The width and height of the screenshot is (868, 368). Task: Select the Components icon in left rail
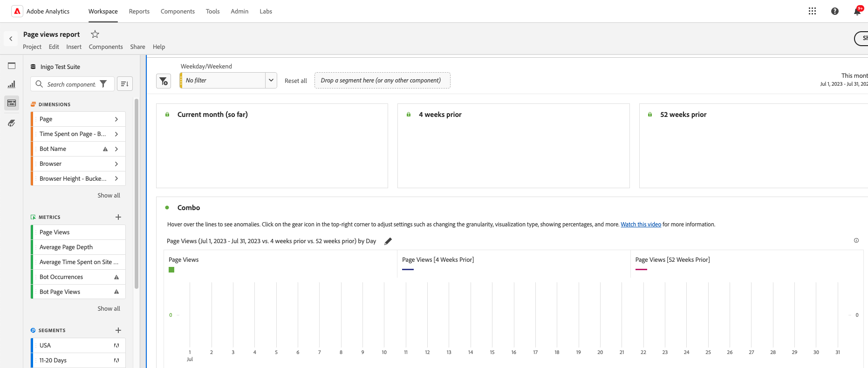12,103
